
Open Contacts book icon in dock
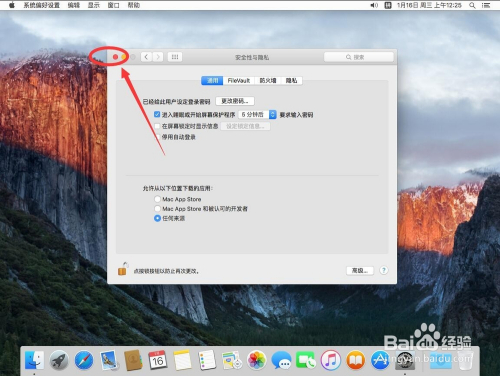133,361
